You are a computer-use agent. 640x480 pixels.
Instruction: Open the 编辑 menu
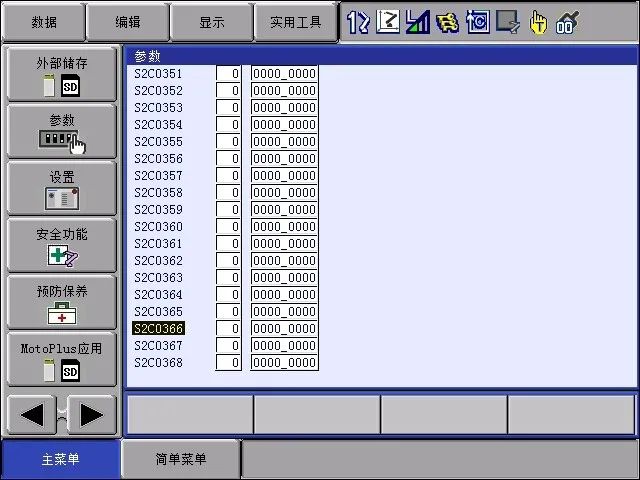coord(127,22)
